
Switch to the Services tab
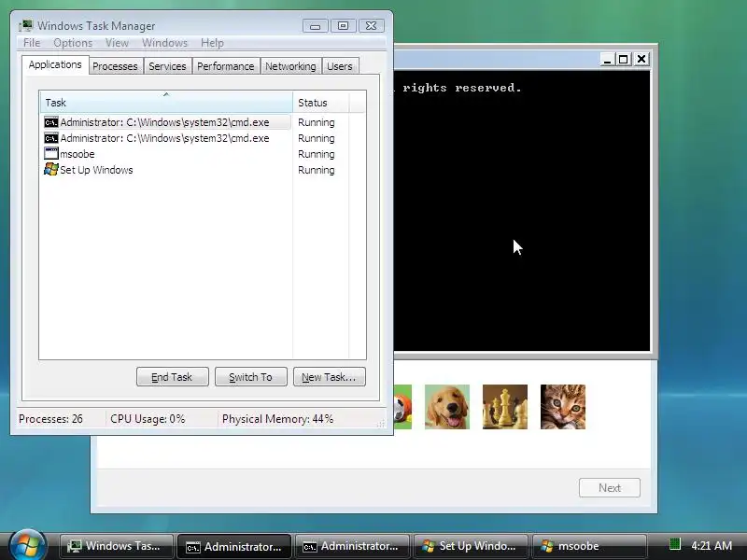coord(167,66)
